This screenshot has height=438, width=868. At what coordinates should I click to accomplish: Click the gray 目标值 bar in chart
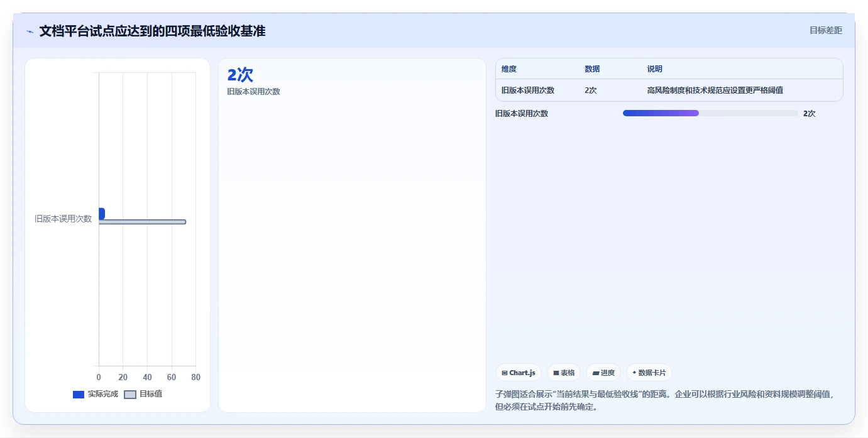point(142,222)
